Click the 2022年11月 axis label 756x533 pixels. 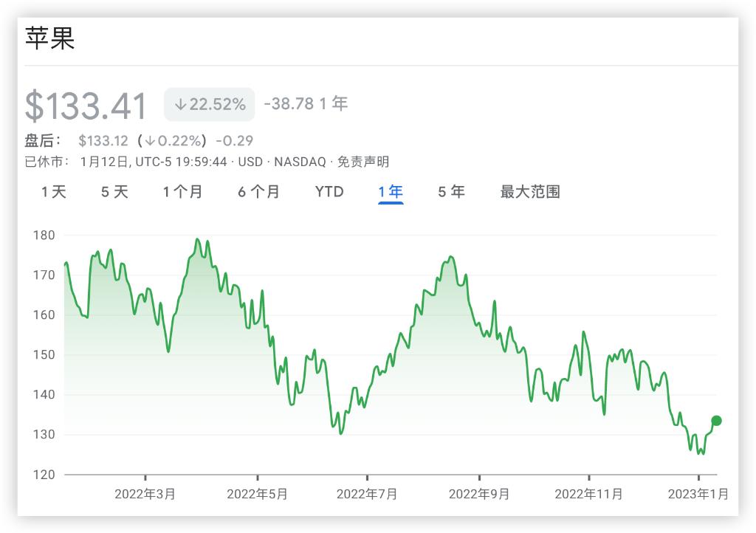[588, 494]
